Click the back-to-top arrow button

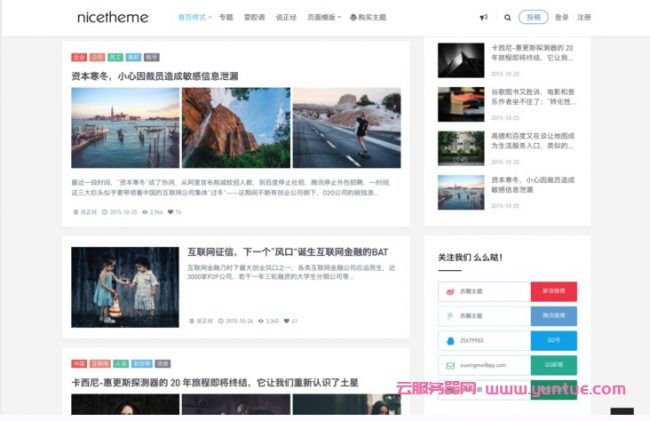tap(621, 413)
